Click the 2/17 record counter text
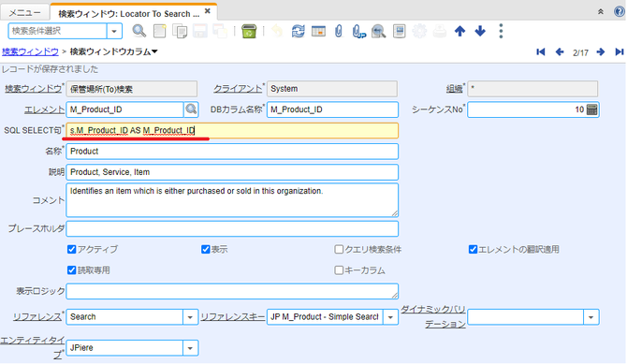The height and width of the screenshot is (364, 627). coord(580,52)
